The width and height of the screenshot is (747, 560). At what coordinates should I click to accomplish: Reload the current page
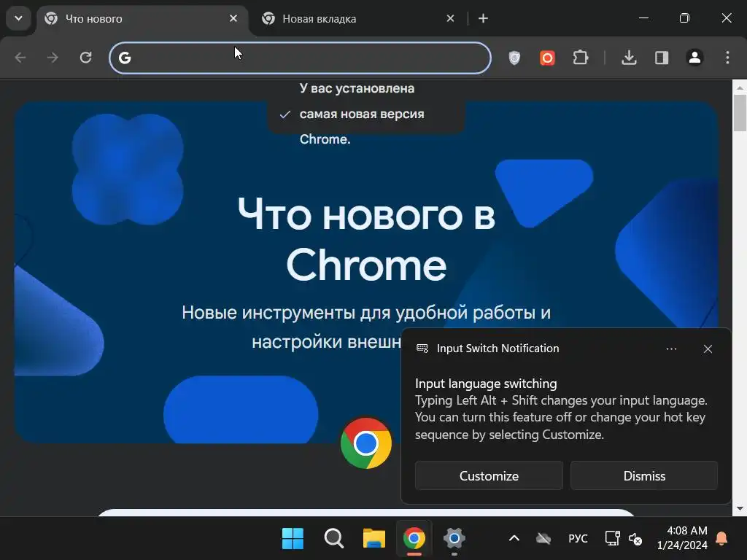(86, 58)
